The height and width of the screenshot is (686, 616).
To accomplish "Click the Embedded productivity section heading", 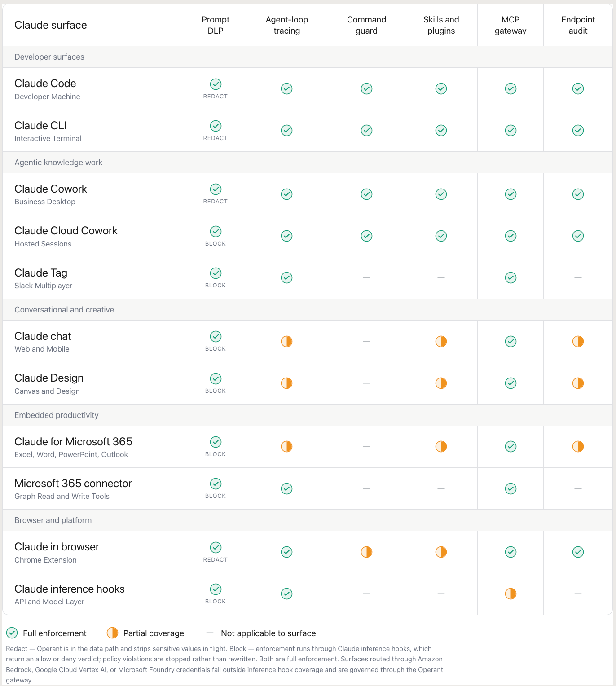I will point(57,415).
